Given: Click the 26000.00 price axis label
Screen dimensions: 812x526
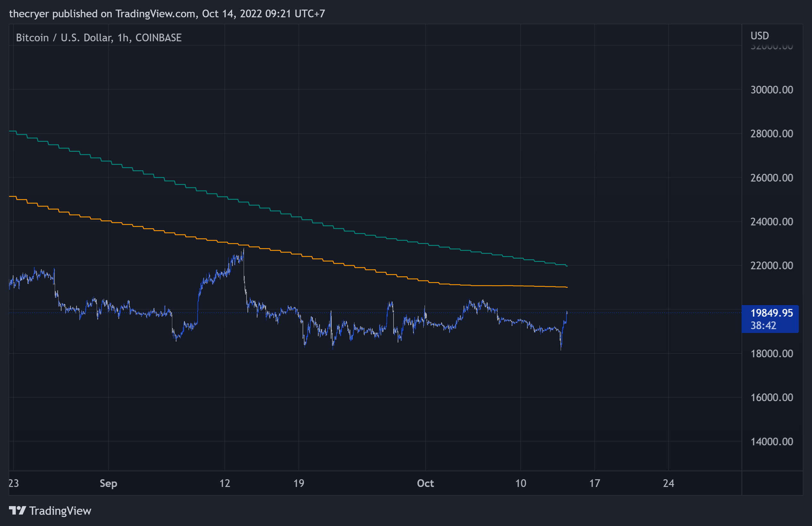Looking at the screenshot, I should pyautogui.click(x=772, y=178).
